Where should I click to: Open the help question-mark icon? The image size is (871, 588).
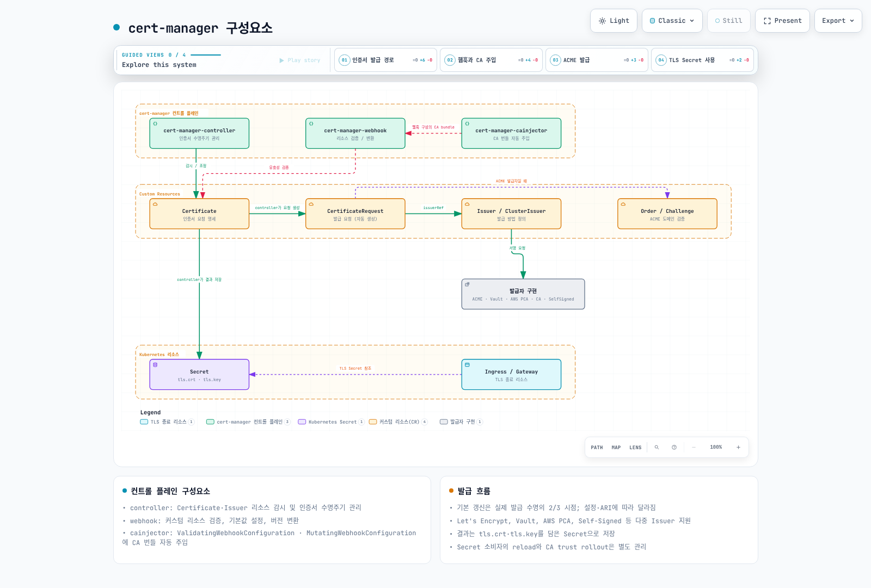pyautogui.click(x=674, y=448)
